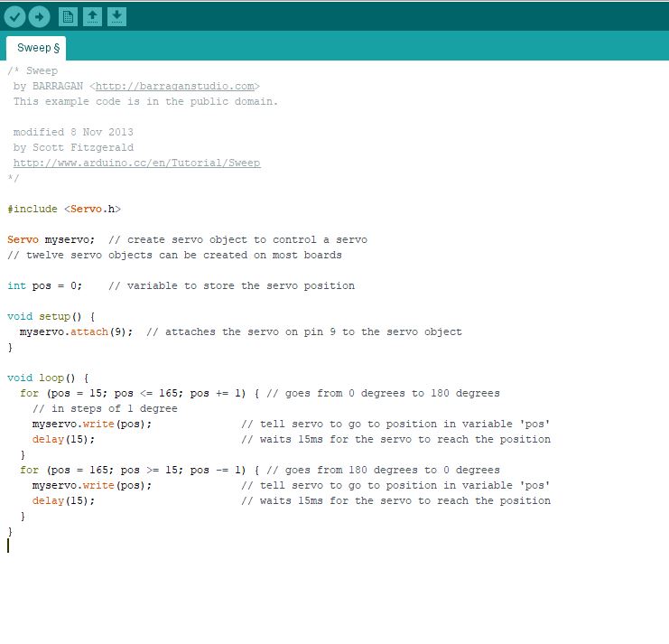Click the 'int pos = 0;' line
Image resolution: width=669 pixels, height=644 pixels.
click(x=181, y=286)
